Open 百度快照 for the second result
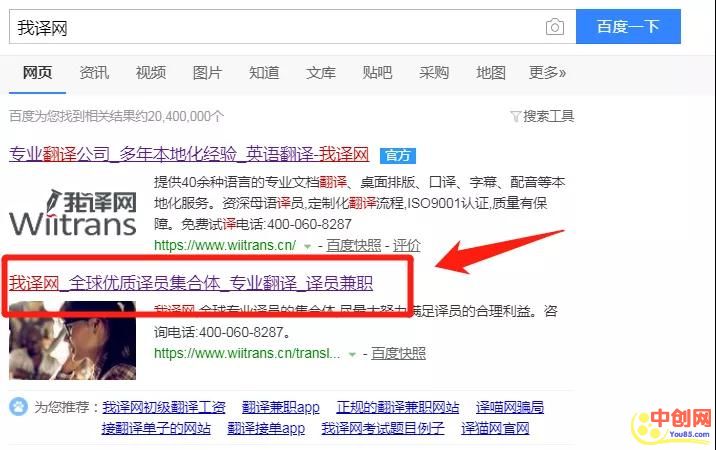Screen dimensions: 716x450 click(399, 353)
